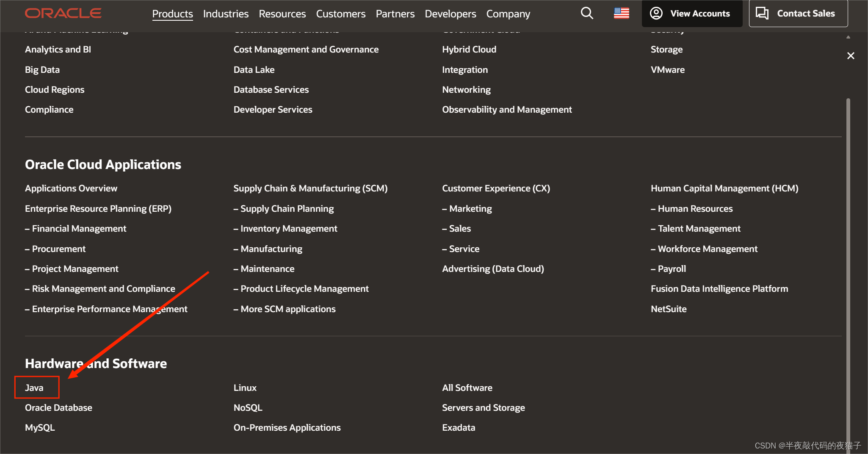Open Workforce Management link

(x=704, y=249)
